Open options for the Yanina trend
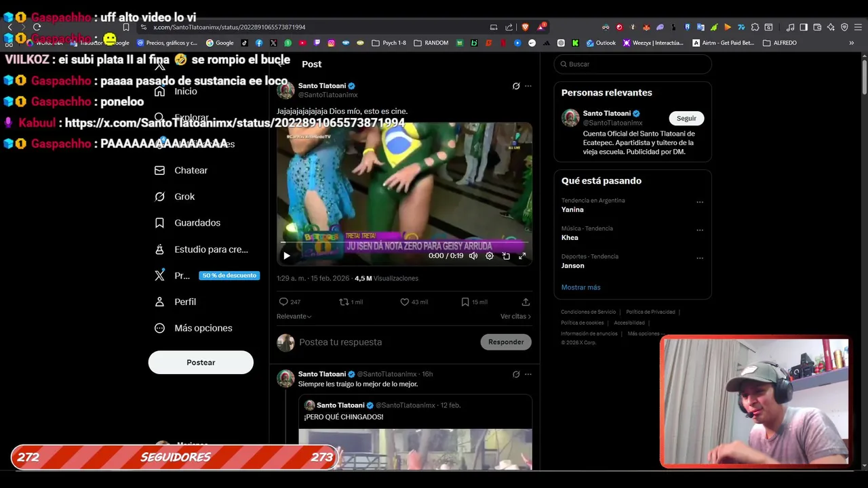868x488 pixels. pyautogui.click(x=700, y=202)
